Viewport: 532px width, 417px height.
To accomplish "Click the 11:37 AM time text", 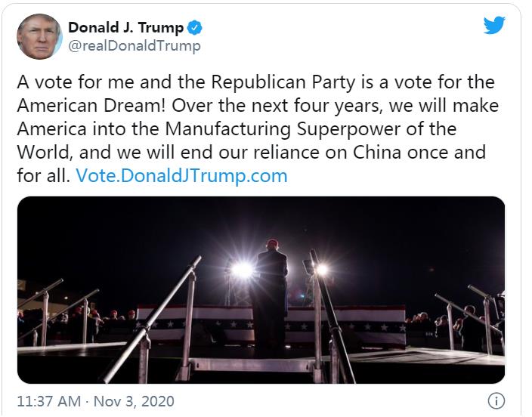I will click(x=48, y=401).
